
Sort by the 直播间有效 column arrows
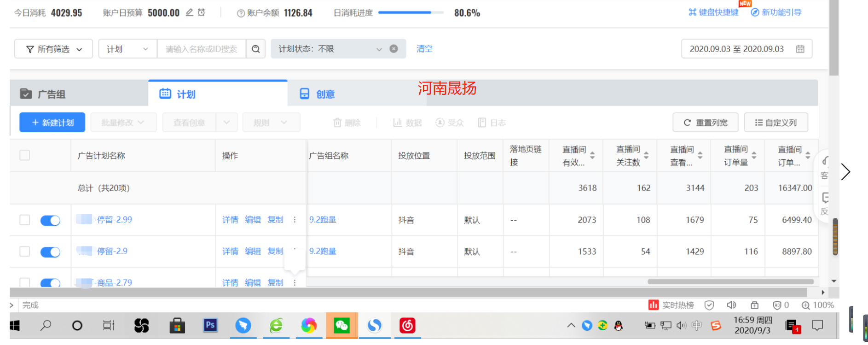coord(592,155)
